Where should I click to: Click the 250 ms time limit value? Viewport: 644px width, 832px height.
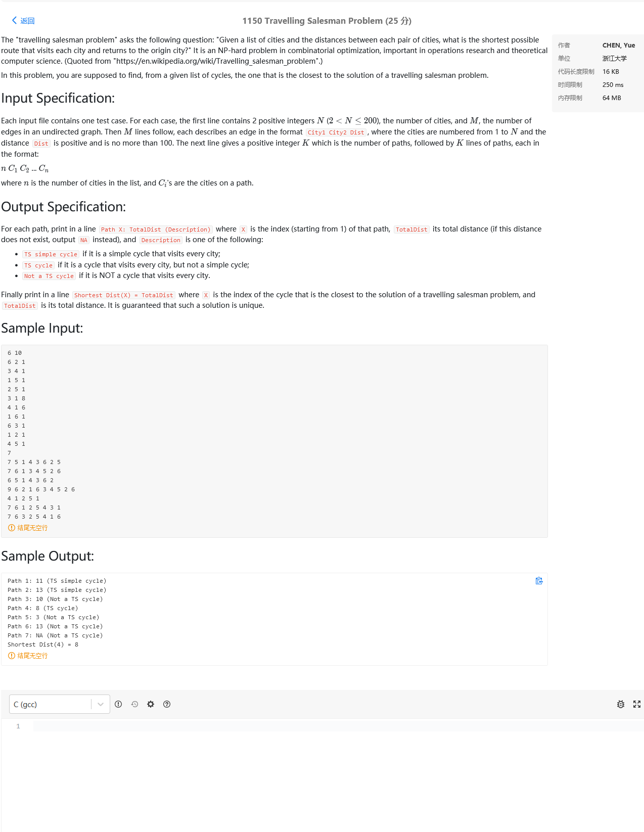coord(613,84)
